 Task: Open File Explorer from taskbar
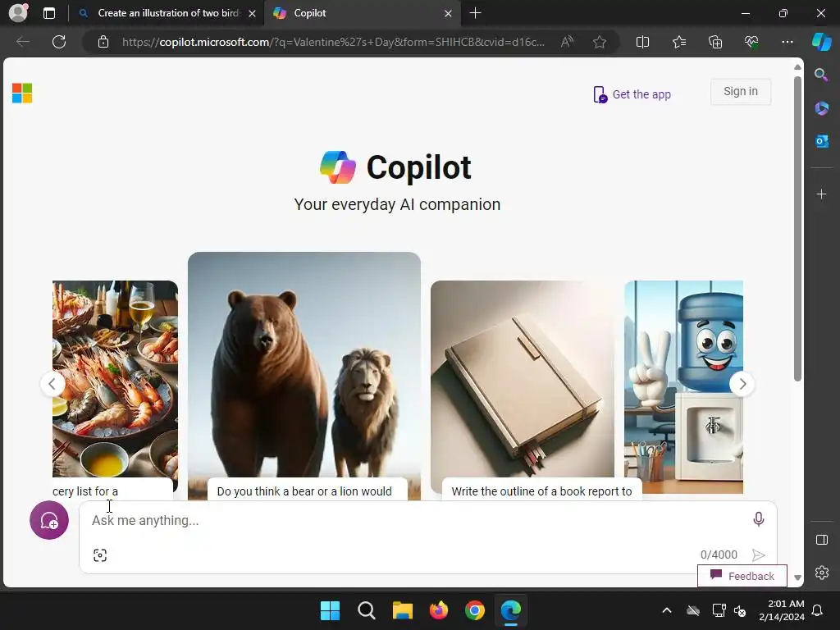click(402, 610)
